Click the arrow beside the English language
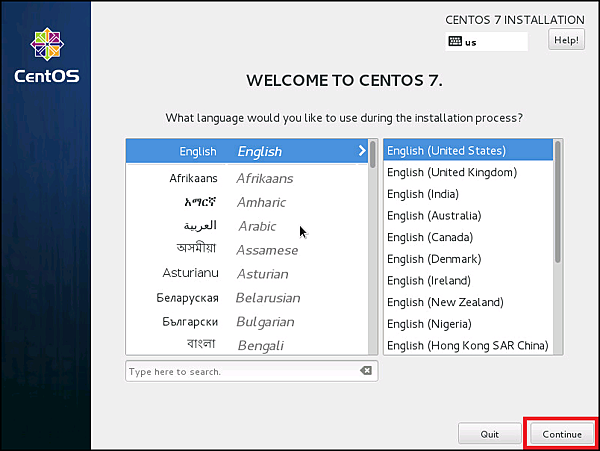Image resolution: width=600 pixels, height=451 pixels. (x=362, y=151)
